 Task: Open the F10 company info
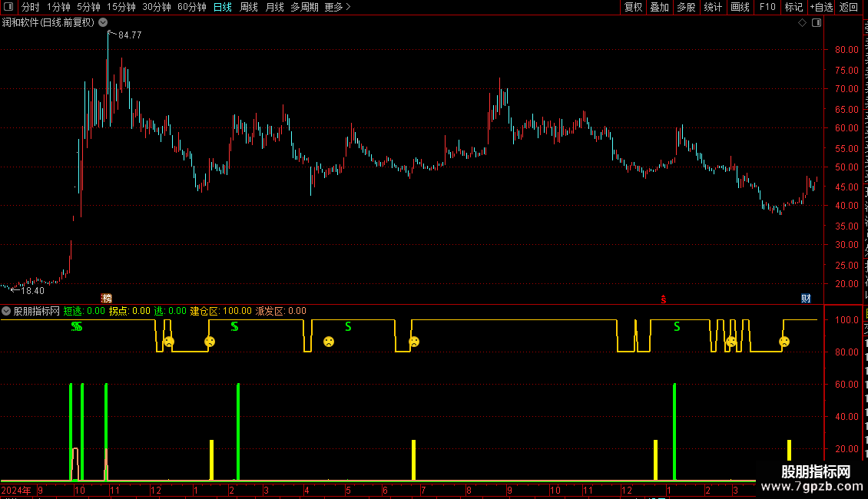(767, 7)
